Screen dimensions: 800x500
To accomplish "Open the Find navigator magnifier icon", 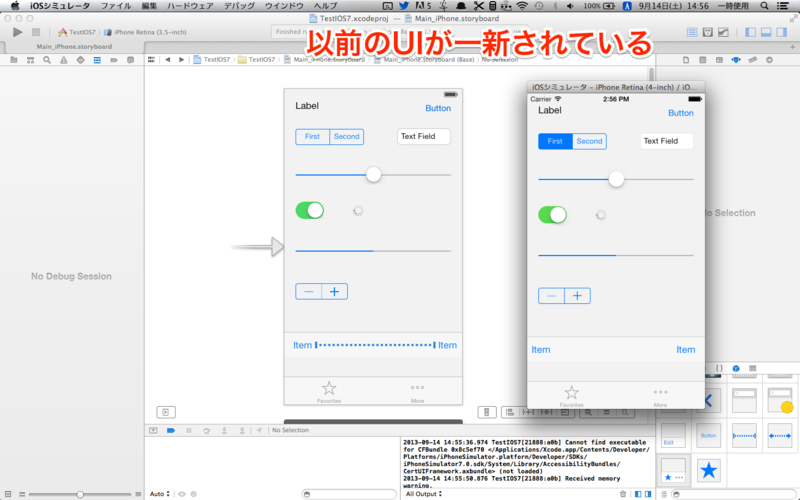I will pyautogui.click(x=47, y=60).
